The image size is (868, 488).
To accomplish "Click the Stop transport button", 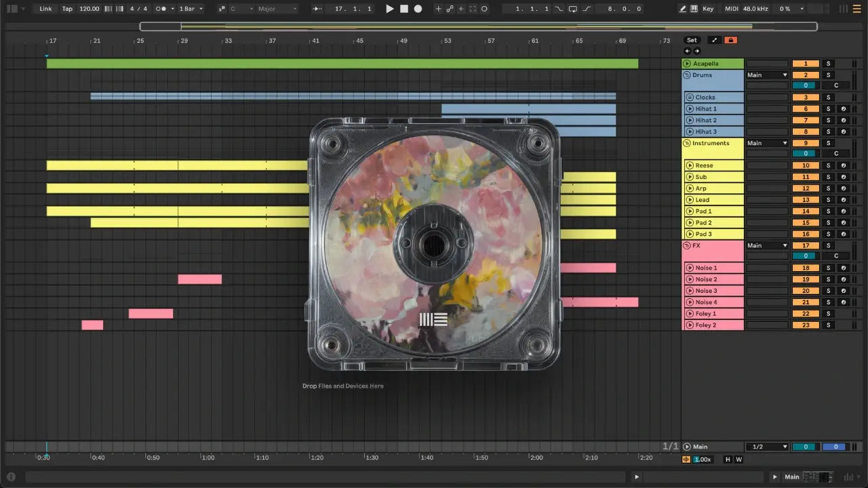I will tap(404, 9).
